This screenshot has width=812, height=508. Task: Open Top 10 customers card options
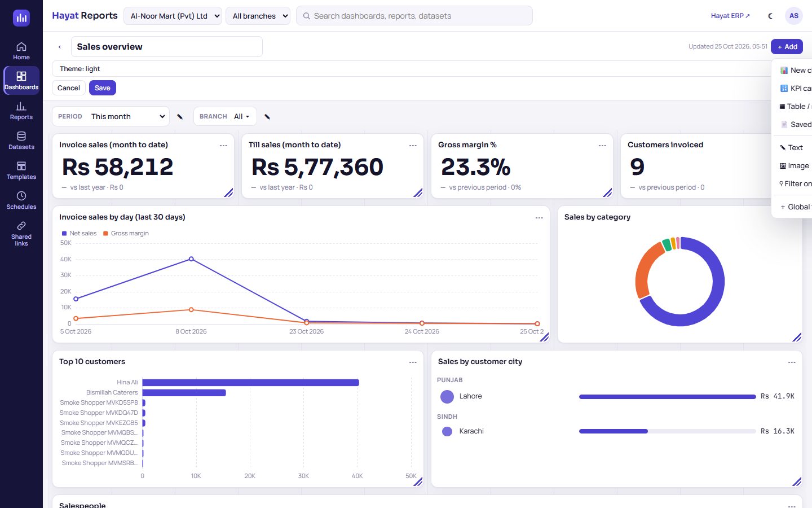413,362
